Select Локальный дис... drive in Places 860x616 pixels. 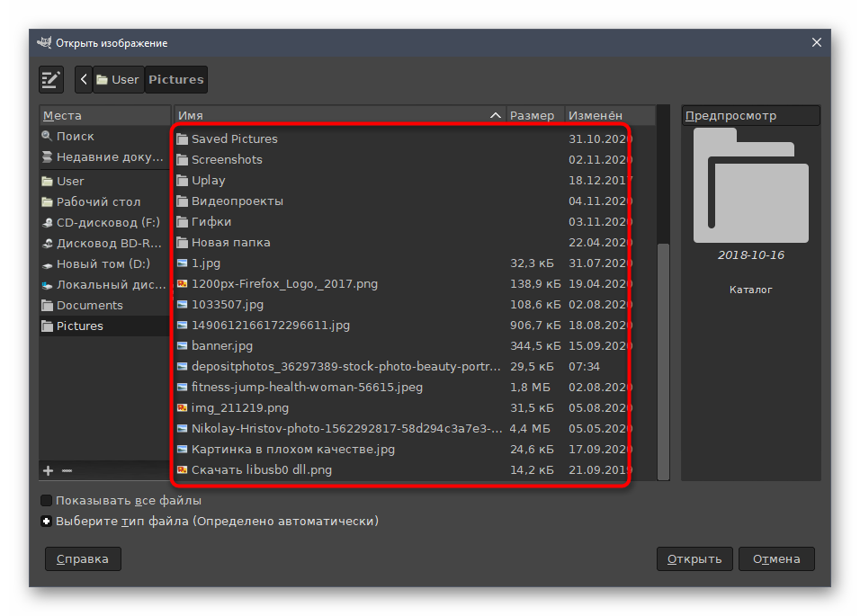coord(104,284)
